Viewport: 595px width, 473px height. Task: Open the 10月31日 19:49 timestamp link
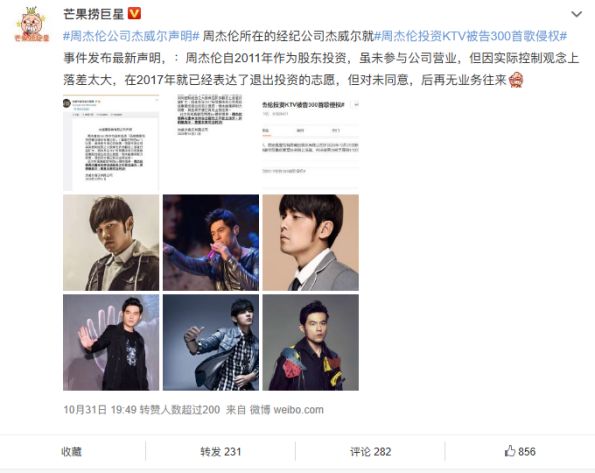point(100,410)
